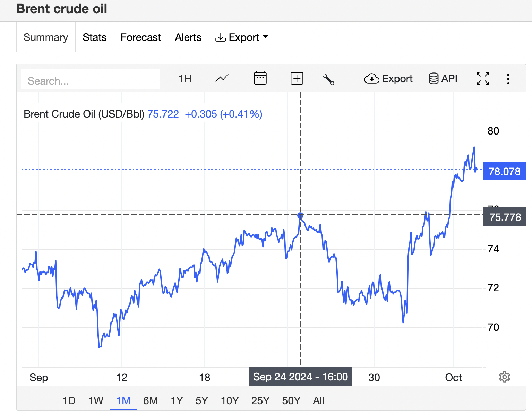The image size is (532, 414).
Task: Click the plus-box compare icon
Action: 297,79
